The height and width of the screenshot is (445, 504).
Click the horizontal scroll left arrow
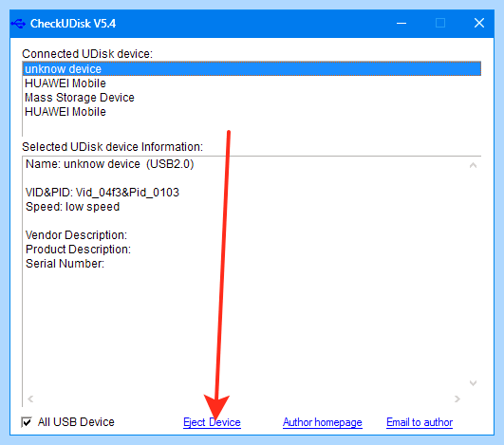click(x=30, y=399)
